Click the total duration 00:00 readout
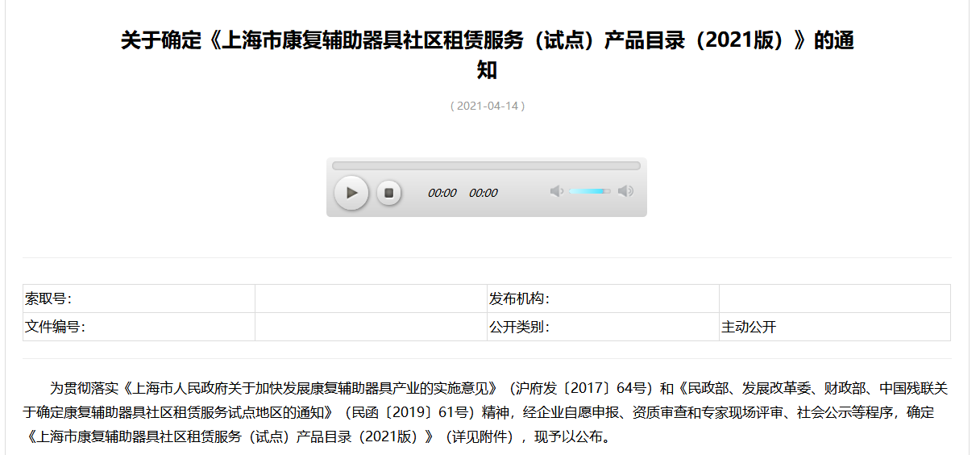980x455 pixels. pyautogui.click(x=484, y=193)
